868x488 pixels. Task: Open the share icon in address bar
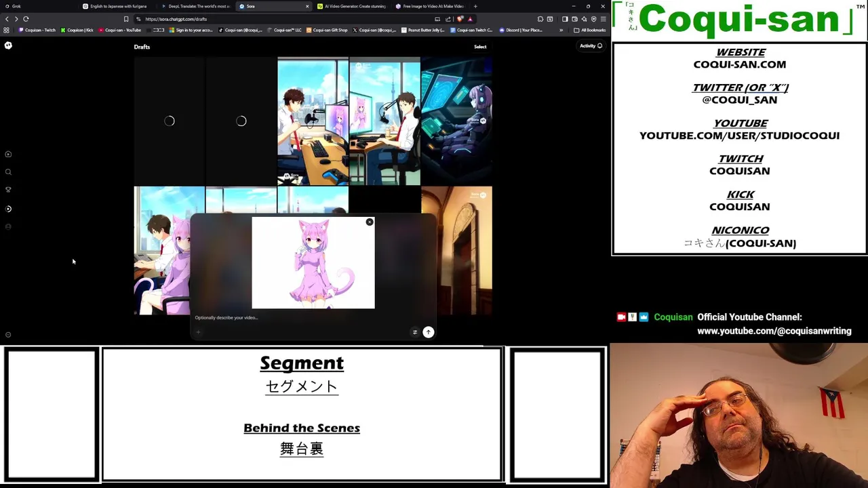tap(448, 19)
